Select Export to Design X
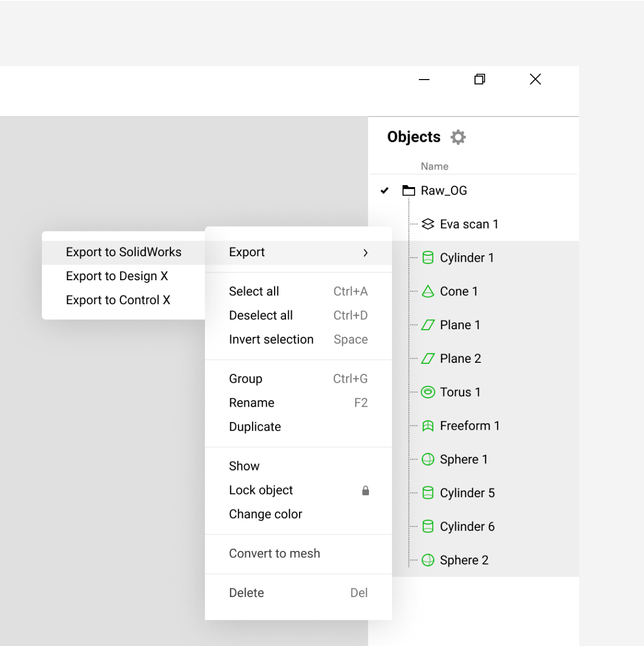The image size is (644, 646). click(116, 276)
